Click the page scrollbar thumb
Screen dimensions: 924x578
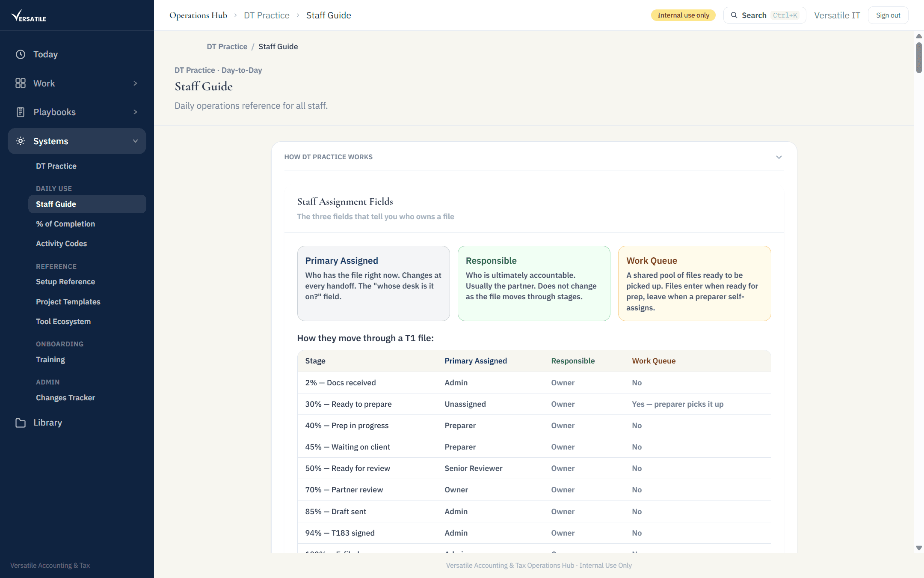coord(919,58)
